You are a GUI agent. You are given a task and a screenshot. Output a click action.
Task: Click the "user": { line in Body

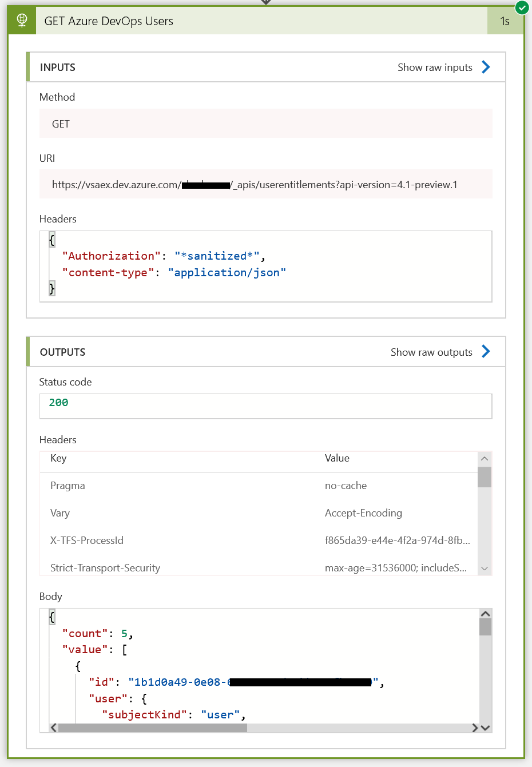coord(117,698)
